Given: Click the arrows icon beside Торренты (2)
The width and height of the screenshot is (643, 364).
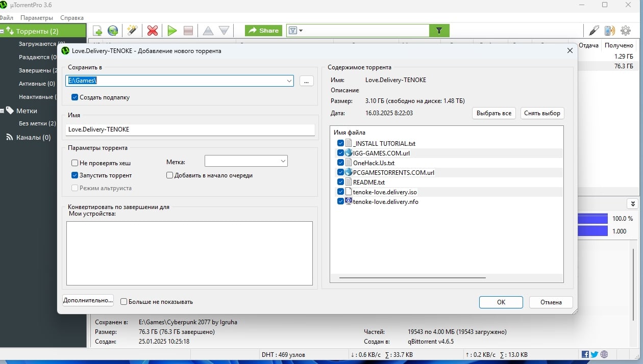Looking at the screenshot, I should point(10,31).
